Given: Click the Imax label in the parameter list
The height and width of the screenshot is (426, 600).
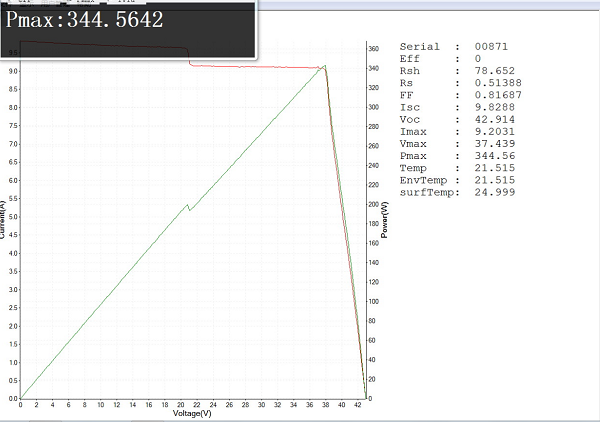Looking at the screenshot, I should click(413, 132).
